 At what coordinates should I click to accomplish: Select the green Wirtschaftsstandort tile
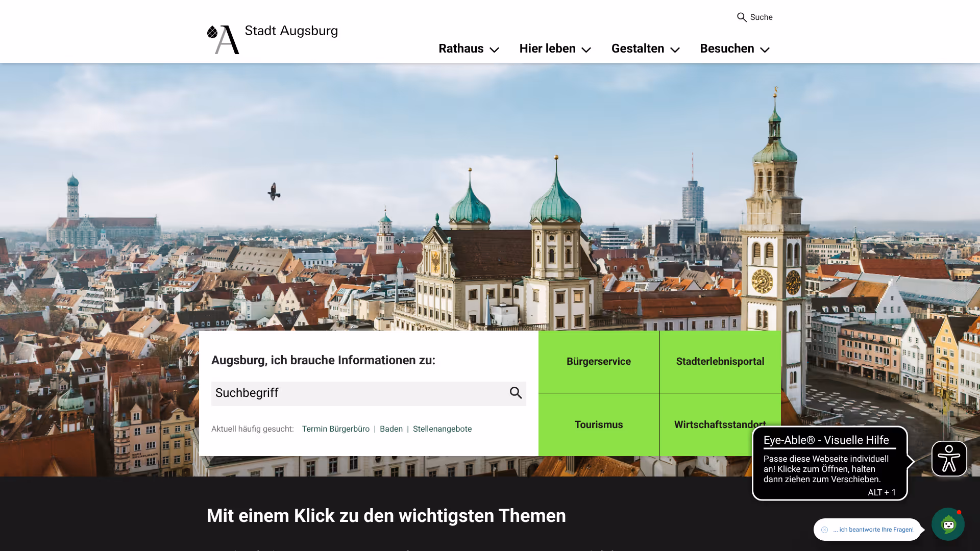720,424
